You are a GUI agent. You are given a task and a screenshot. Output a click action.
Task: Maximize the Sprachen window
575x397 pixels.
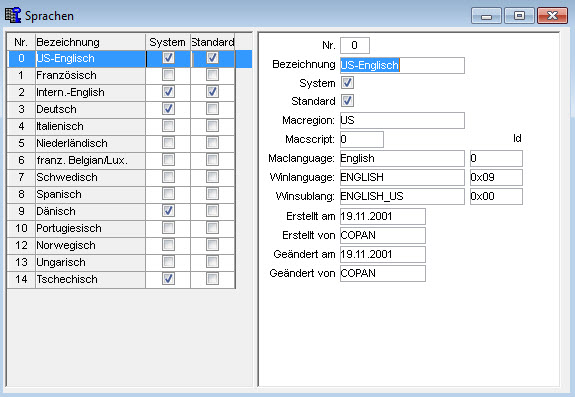tap(519, 16)
